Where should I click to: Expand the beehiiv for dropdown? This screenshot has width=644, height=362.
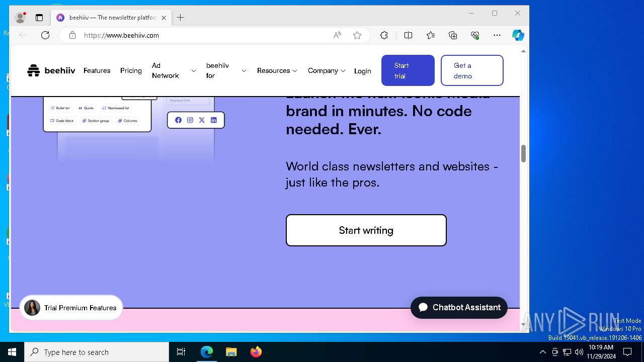tap(226, 70)
